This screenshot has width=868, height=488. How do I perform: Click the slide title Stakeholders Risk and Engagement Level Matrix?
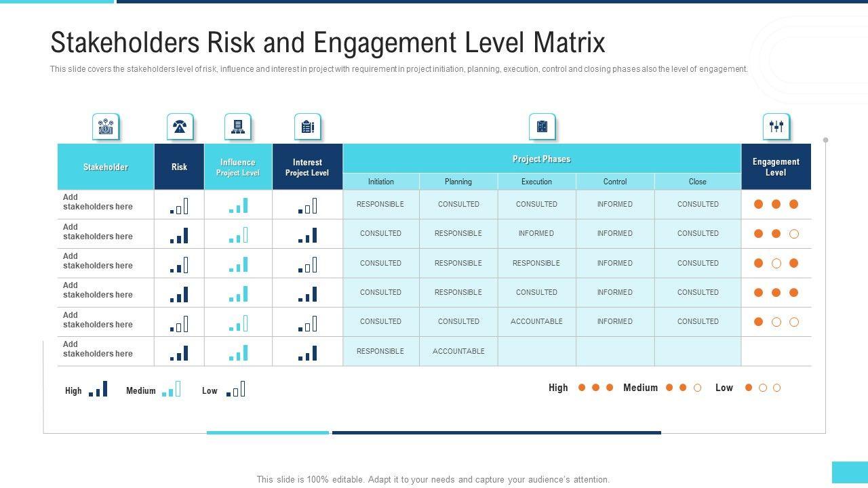(x=328, y=43)
